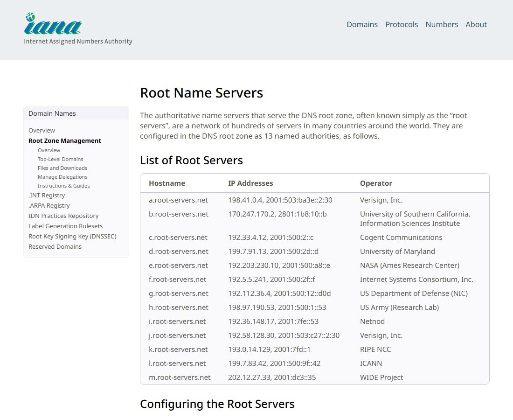Image resolution: width=513 pixels, height=420 pixels.
Task: Click operator US Army (Research Lab)
Action: click(x=400, y=308)
